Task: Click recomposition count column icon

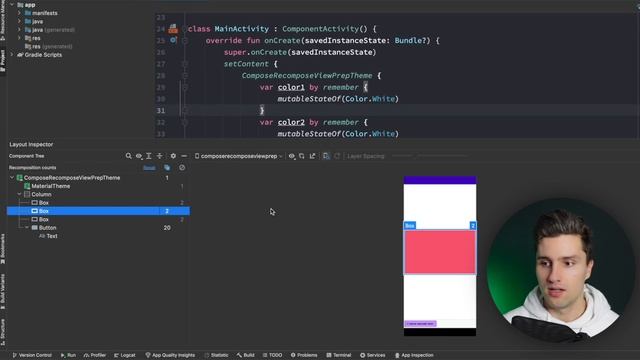Action: click(167, 168)
